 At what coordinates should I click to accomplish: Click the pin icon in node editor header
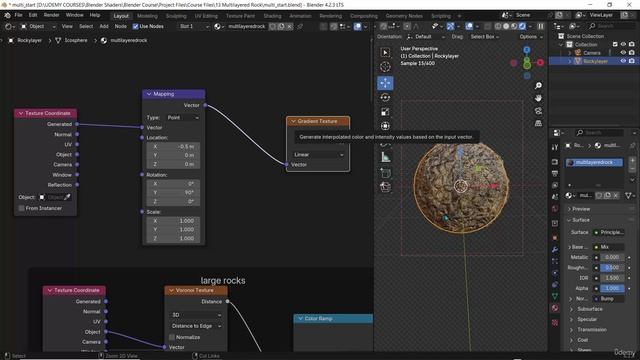pyautogui.click(x=300, y=27)
